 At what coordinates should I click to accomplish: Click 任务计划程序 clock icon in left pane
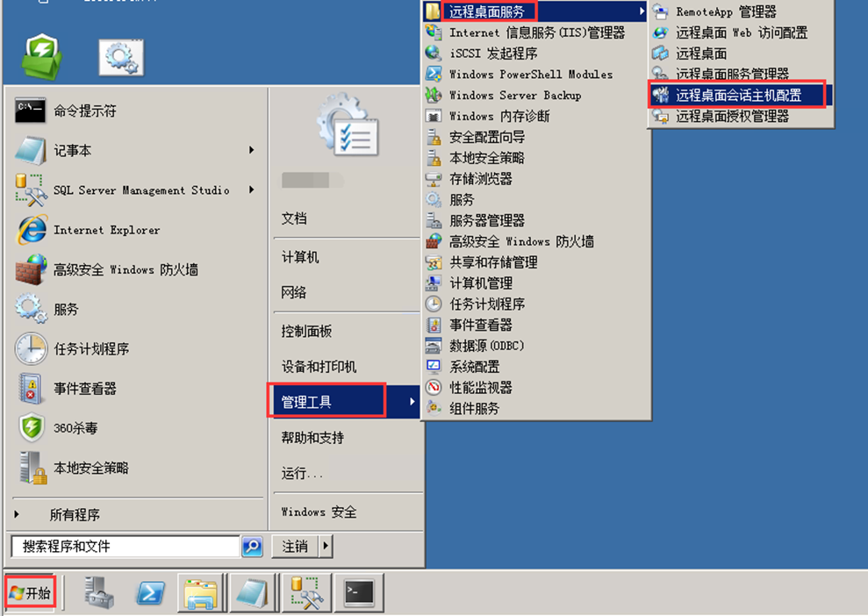click(31, 348)
